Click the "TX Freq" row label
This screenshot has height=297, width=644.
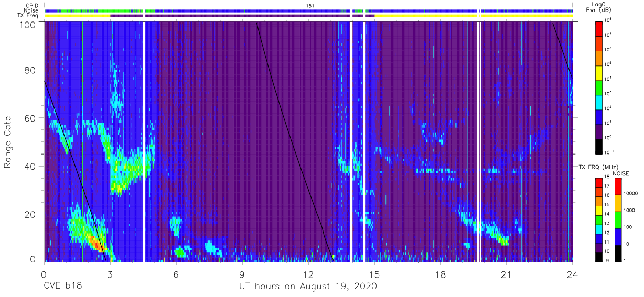tap(28, 16)
